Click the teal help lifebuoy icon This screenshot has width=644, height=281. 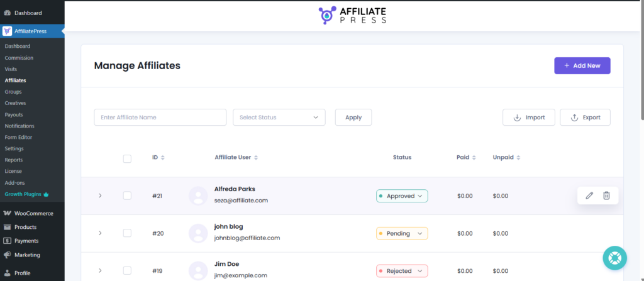(614, 258)
